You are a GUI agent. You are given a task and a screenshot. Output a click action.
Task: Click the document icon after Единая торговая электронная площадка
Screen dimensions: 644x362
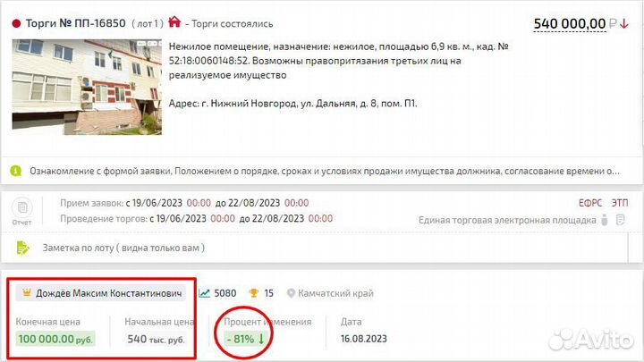(621, 220)
